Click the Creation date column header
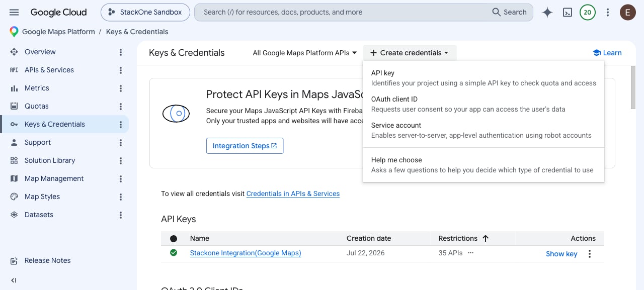Screen dimensions: 644x290 (x=369, y=238)
